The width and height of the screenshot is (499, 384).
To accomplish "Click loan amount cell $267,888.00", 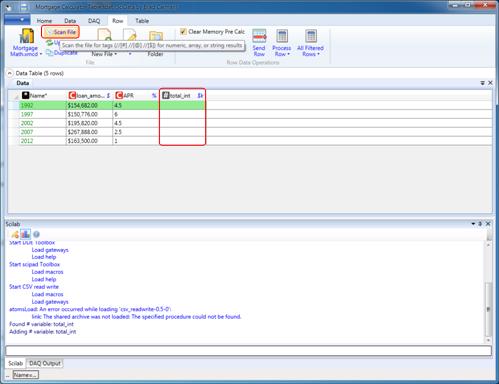I will pos(90,132).
